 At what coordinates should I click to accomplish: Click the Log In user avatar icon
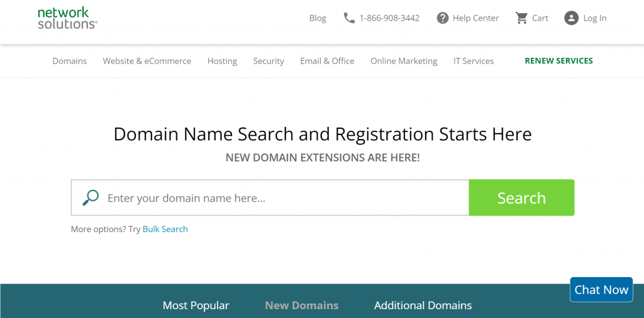click(x=571, y=18)
